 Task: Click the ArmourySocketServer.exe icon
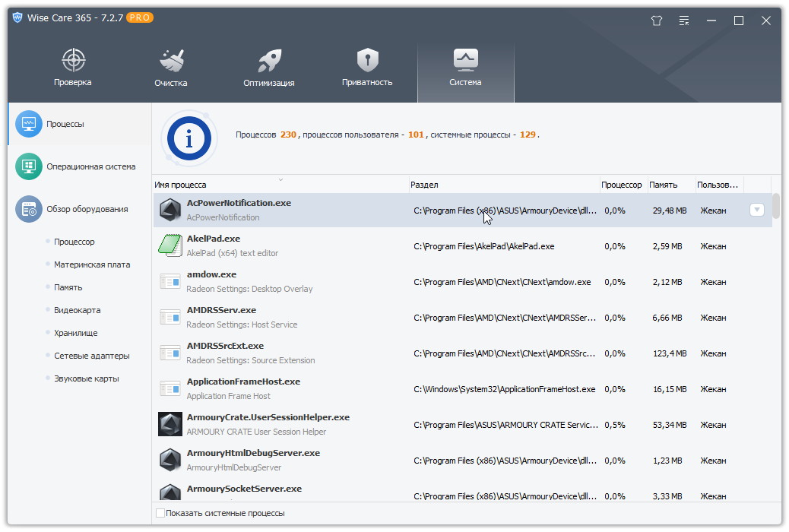(170, 492)
